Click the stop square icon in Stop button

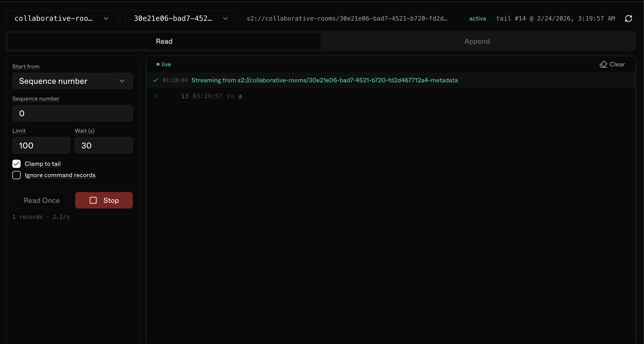click(93, 200)
